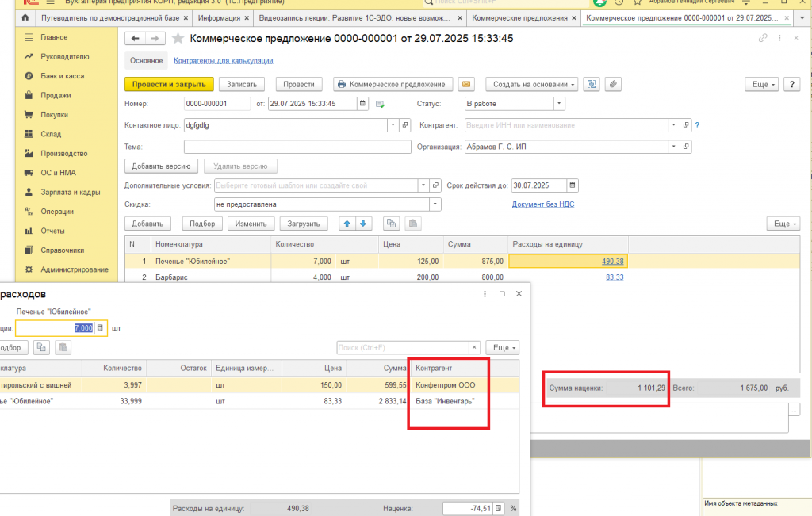Screen dimensions: 812x516
Task: Open calendar for the document date field
Action: tap(362, 104)
